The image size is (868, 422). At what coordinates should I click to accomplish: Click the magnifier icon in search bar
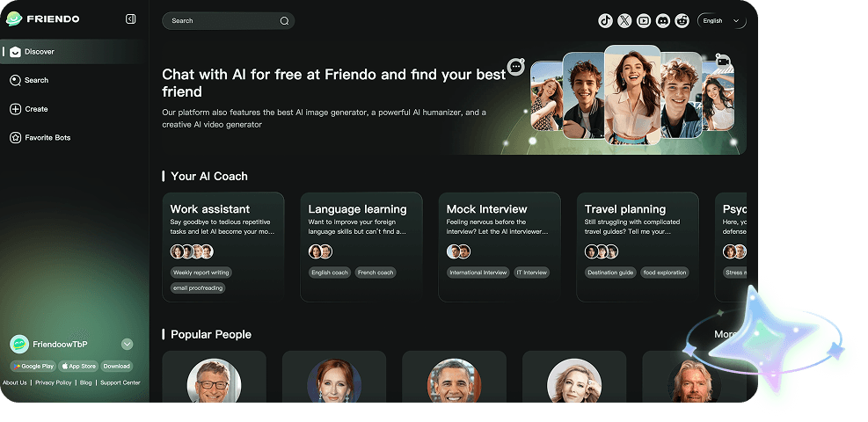coord(285,21)
